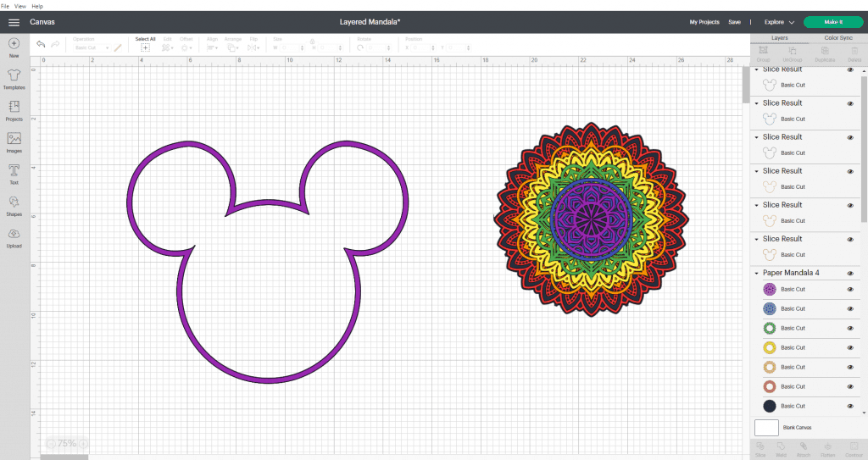Image resolution: width=868 pixels, height=460 pixels.
Task: Click the Duplicate layer icon
Action: [x=824, y=50]
